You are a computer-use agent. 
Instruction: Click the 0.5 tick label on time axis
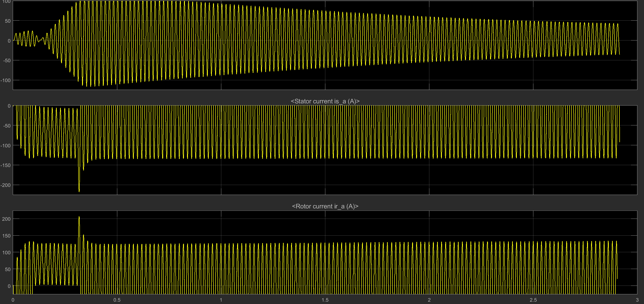[x=117, y=300]
